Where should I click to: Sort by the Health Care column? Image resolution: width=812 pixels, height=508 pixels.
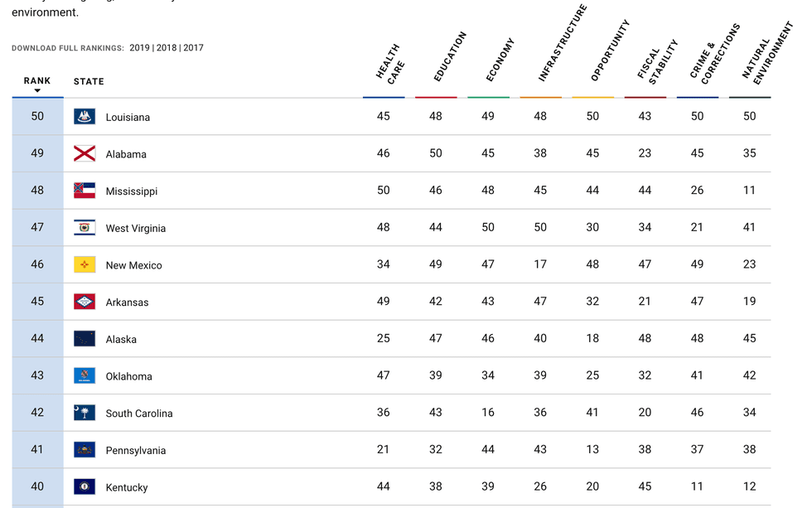click(389, 65)
